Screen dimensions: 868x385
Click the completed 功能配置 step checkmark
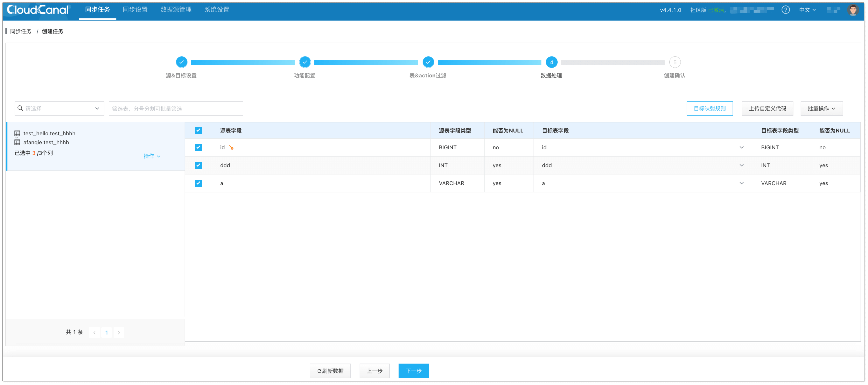305,62
